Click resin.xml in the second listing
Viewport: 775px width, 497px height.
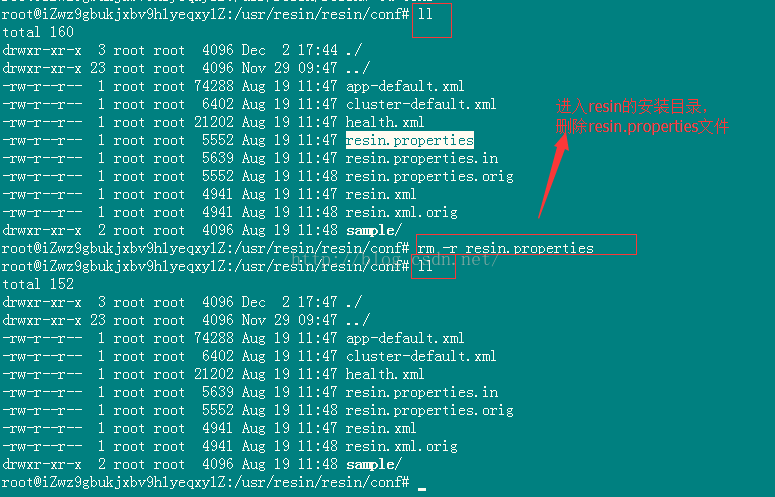(381, 428)
